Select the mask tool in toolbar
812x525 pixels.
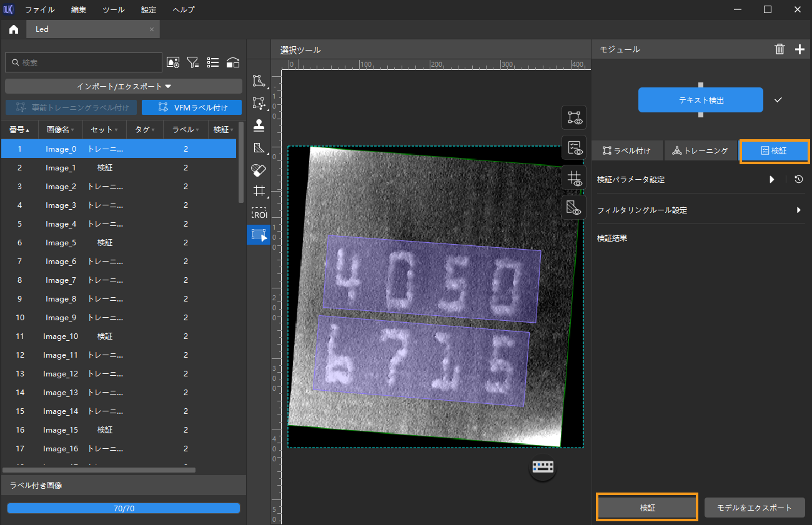[x=259, y=148]
